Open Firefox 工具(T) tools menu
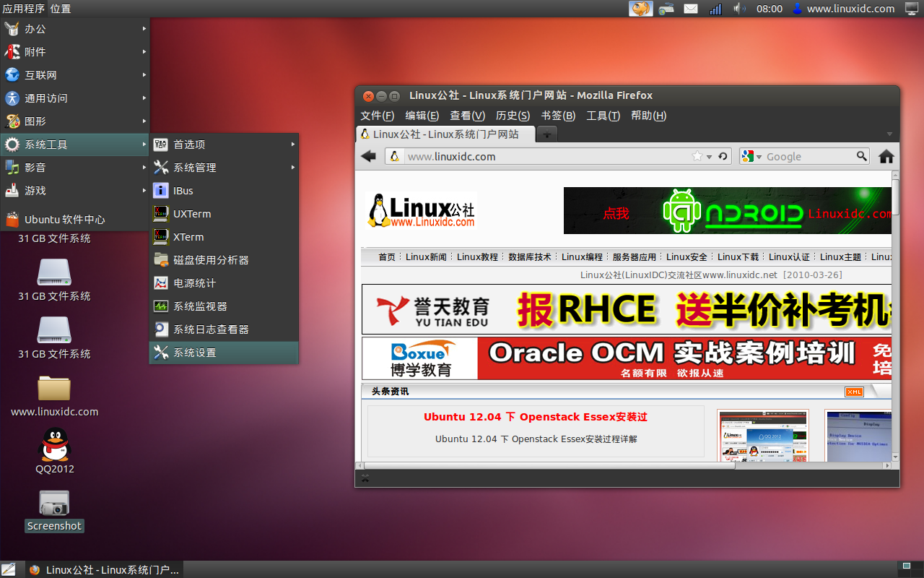 603,116
